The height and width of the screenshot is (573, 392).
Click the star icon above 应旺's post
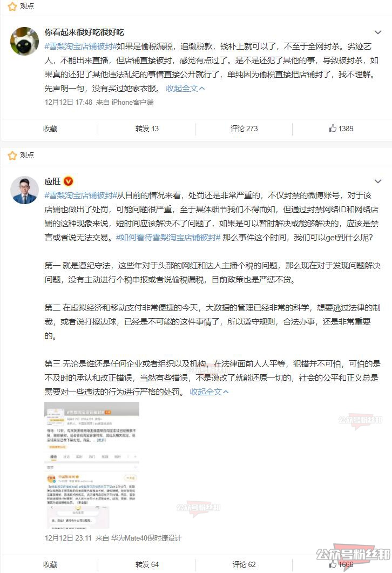pyautogui.click(x=12, y=156)
